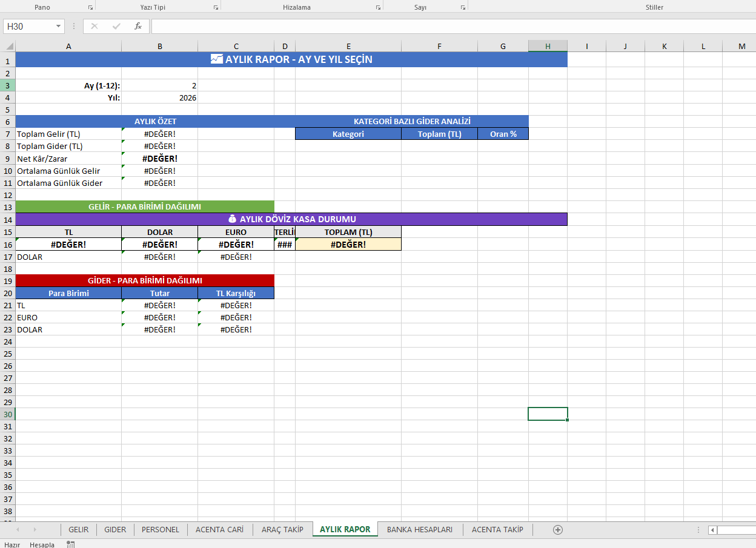Click the Yıl: label cell
This screenshot has height=548, width=756.
(x=68, y=98)
